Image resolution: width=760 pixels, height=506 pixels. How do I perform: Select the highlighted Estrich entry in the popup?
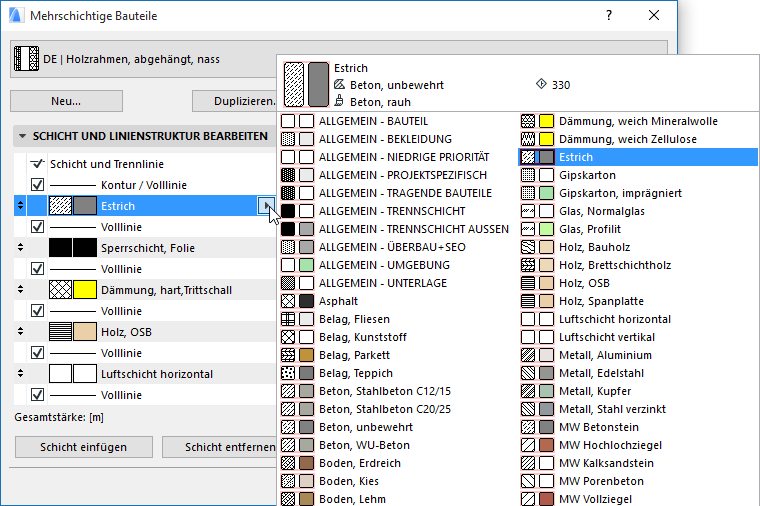coord(638,157)
